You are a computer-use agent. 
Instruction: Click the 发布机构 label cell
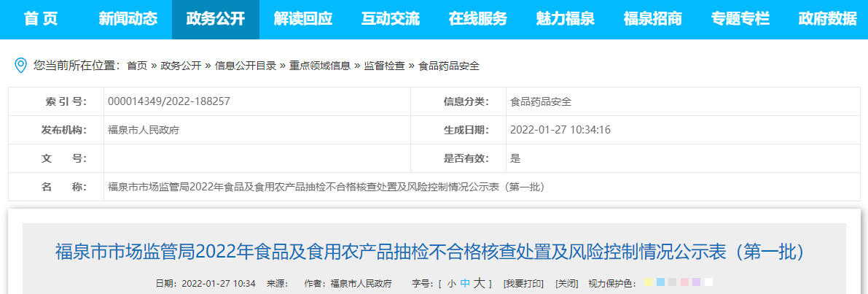coord(56,130)
